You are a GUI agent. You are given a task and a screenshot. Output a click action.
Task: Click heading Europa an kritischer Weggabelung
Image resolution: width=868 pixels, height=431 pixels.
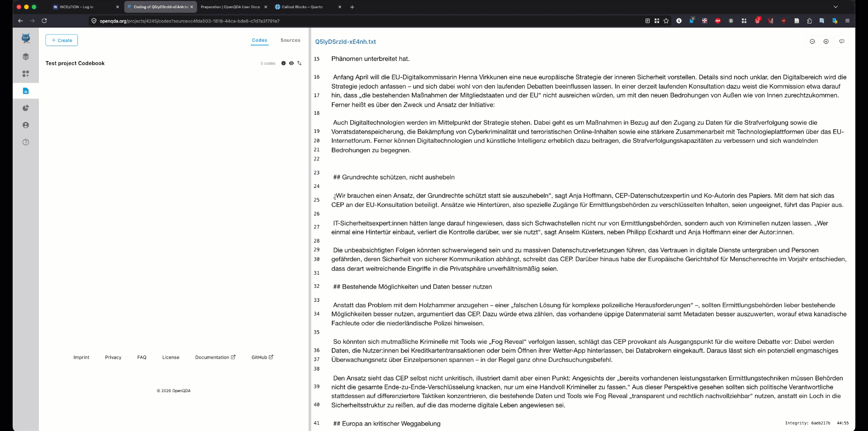coord(387,424)
